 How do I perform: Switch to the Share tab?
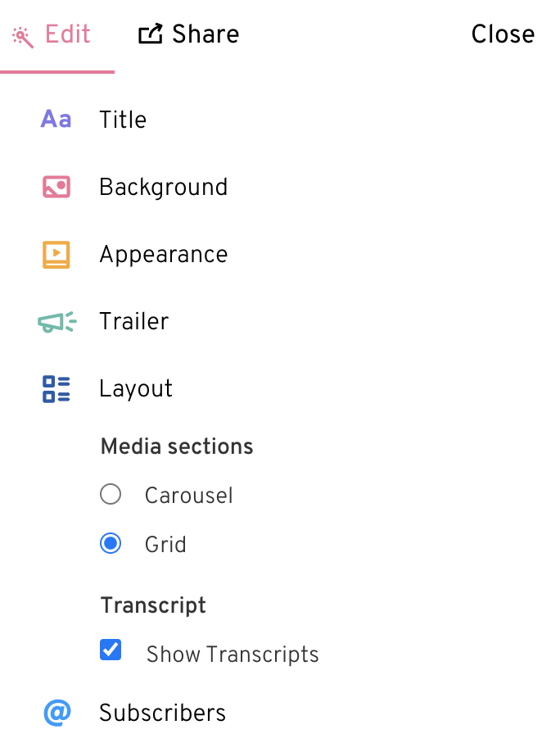(x=189, y=34)
